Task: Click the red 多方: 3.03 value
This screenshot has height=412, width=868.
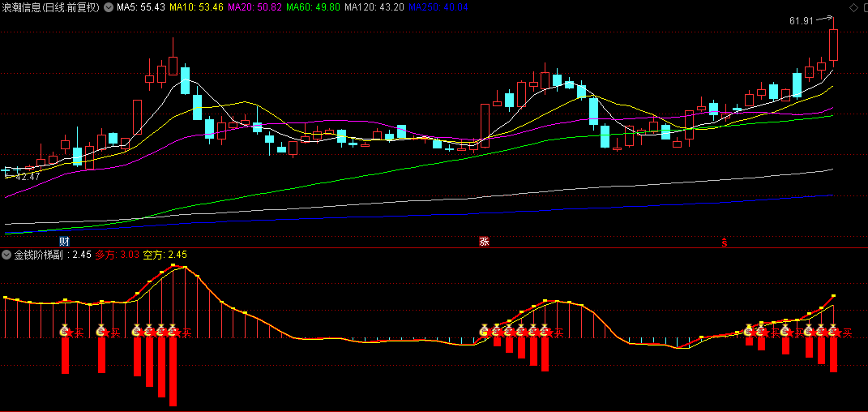Action: click(x=117, y=255)
